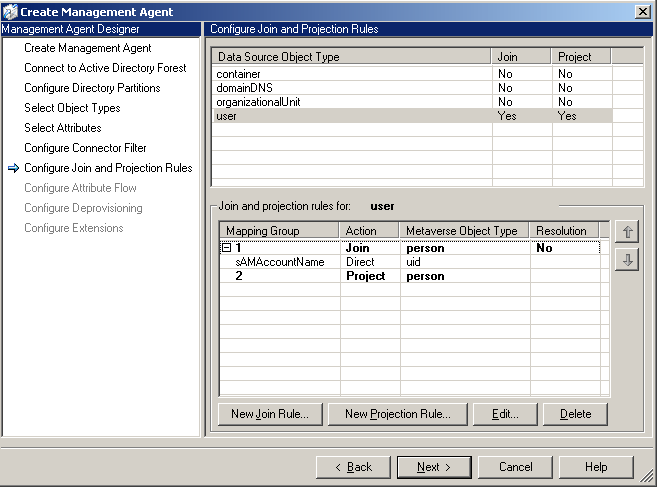Collapse mapping group 1 tree node
Viewport: 657px width, 487px height.
click(x=226, y=248)
